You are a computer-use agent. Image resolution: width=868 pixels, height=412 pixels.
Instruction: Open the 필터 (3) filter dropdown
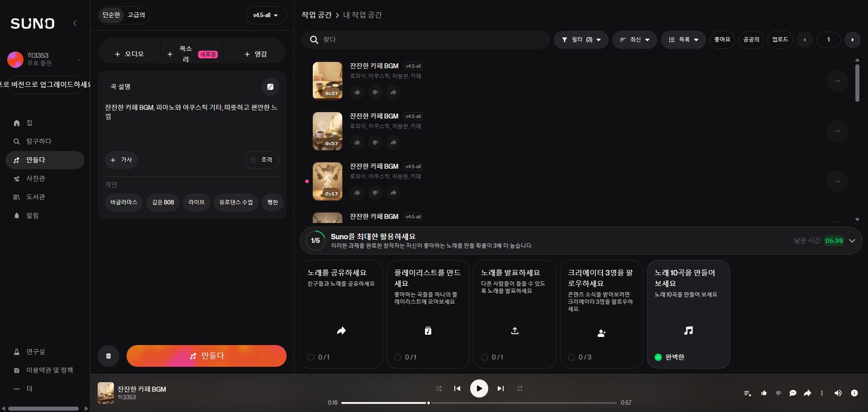pos(581,40)
